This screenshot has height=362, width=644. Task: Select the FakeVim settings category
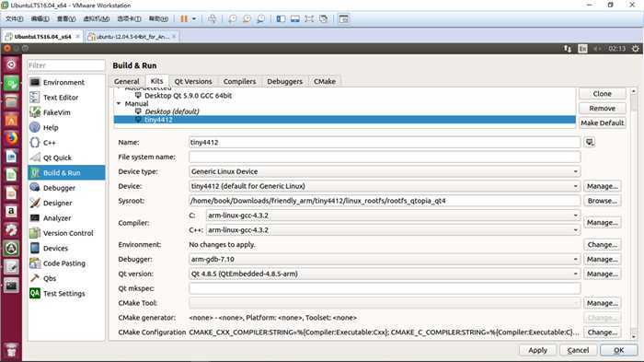66,112
